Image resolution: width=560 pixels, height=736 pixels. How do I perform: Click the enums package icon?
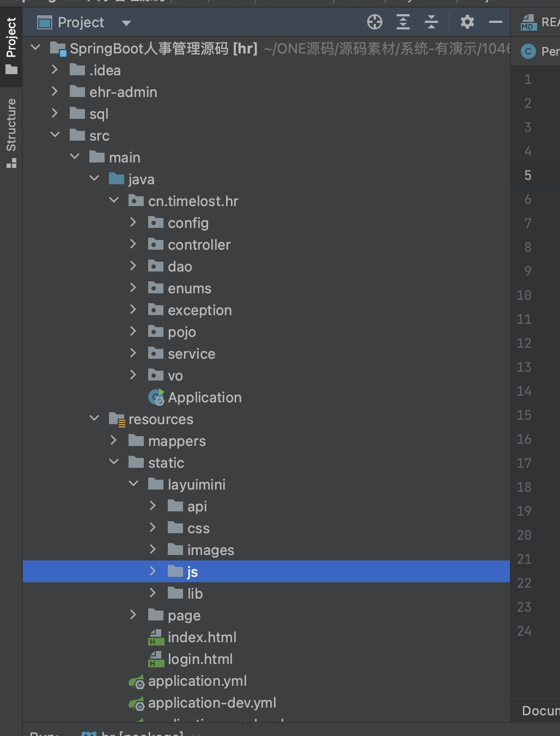click(156, 288)
